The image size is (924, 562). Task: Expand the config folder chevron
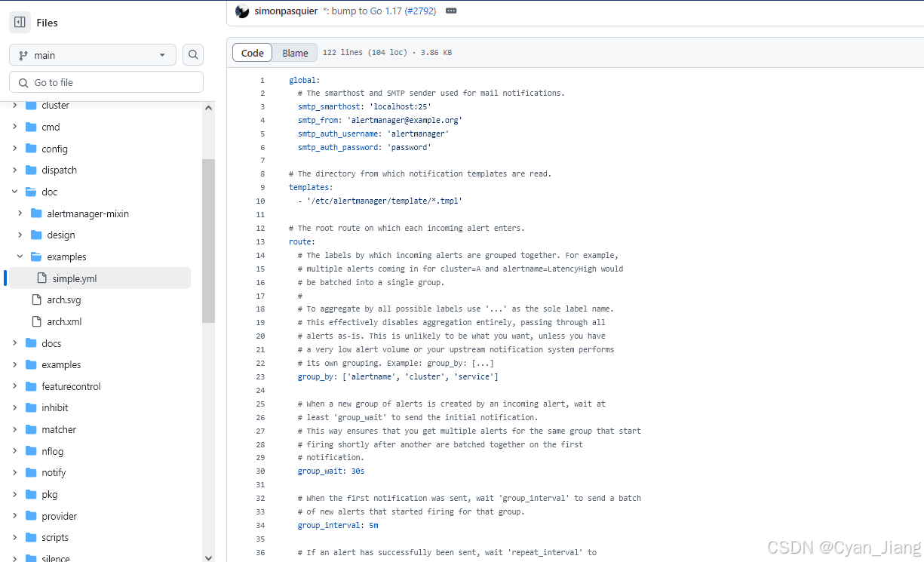point(14,149)
